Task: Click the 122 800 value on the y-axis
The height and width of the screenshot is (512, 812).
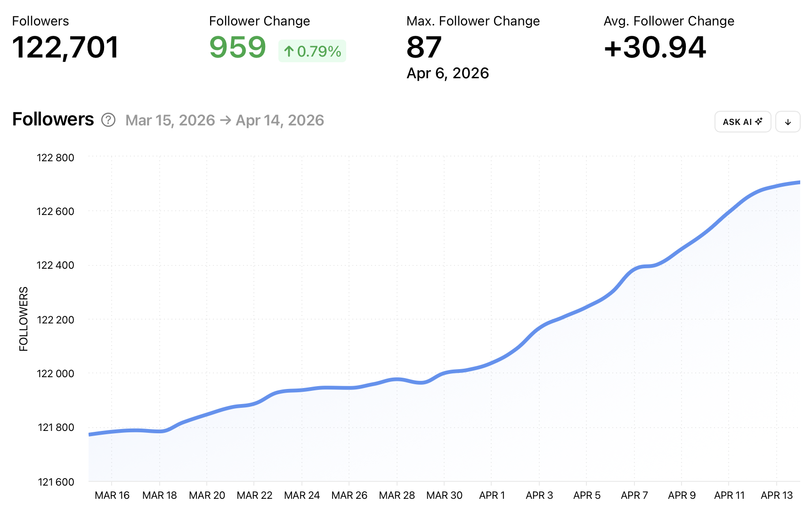Action: pyautogui.click(x=56, y=157)
